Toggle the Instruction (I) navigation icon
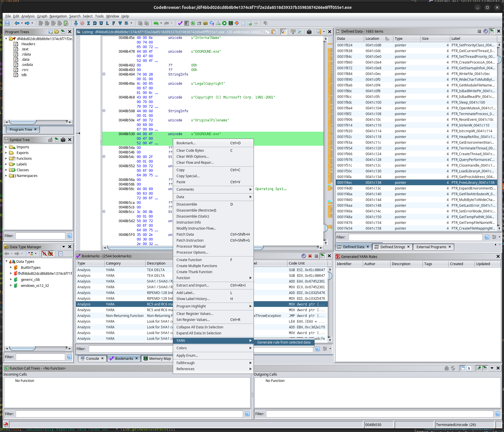 pos(88,23)
